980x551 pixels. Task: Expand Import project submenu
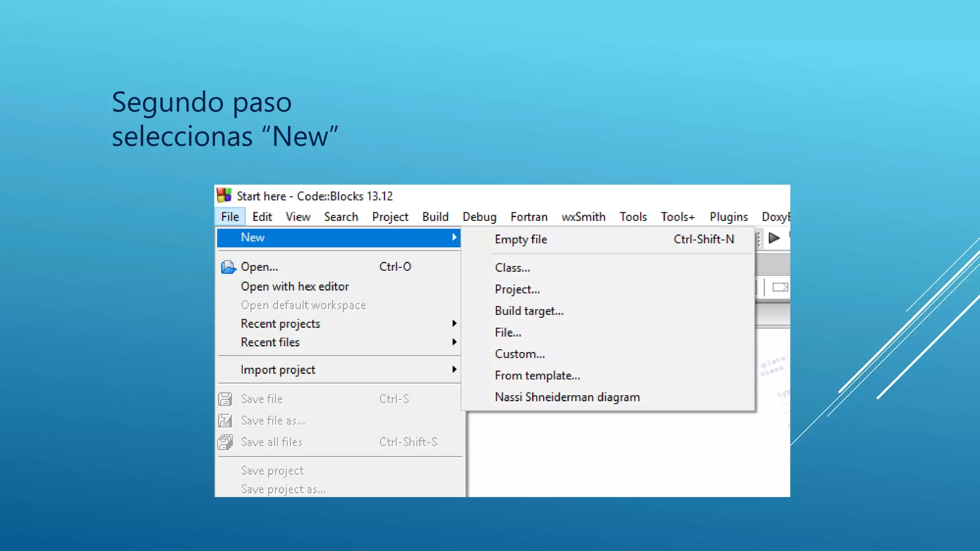pyautogui.click(x=339, y=370)
